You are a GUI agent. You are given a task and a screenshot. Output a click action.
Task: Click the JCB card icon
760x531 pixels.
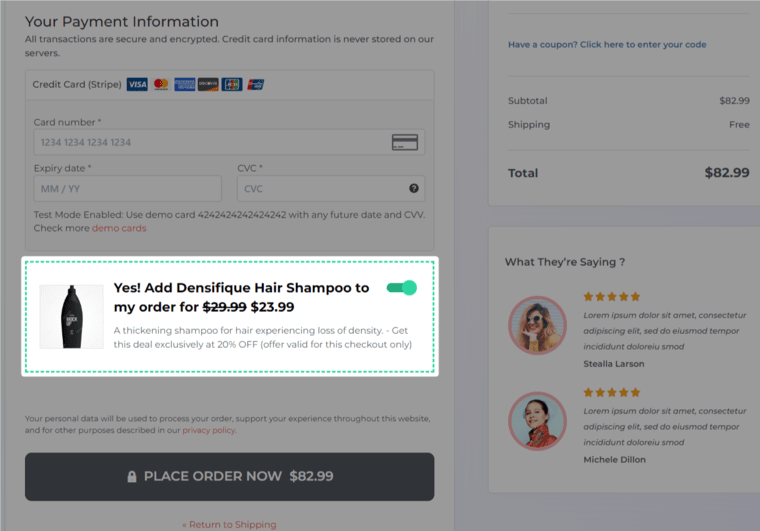(232, 84)
